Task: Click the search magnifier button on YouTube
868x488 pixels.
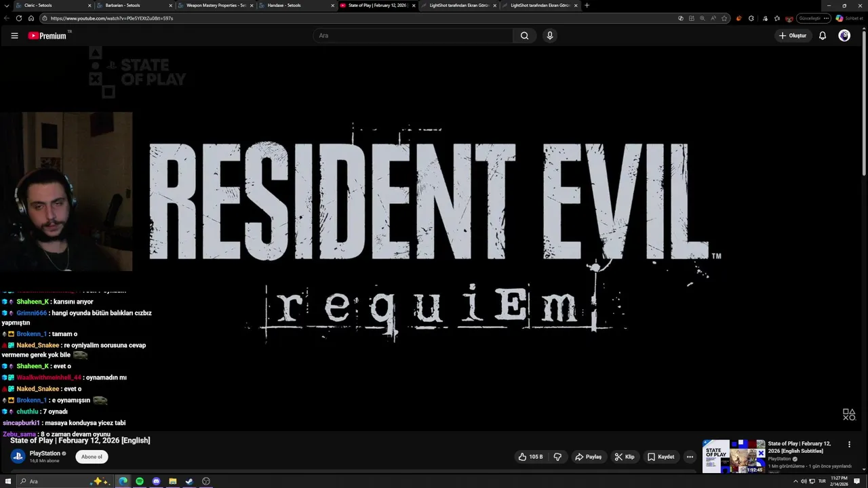Action: 524,35
